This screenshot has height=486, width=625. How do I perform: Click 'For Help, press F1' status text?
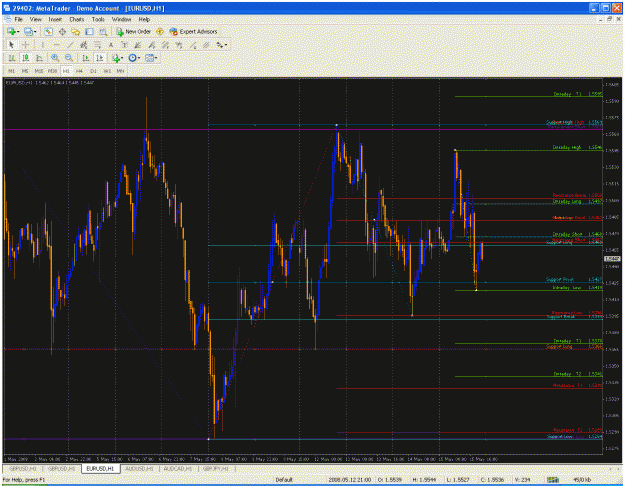tap(24, 480)
